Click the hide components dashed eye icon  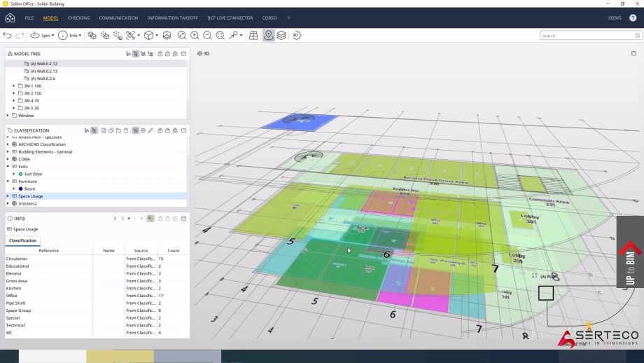(x=118, y=35)
